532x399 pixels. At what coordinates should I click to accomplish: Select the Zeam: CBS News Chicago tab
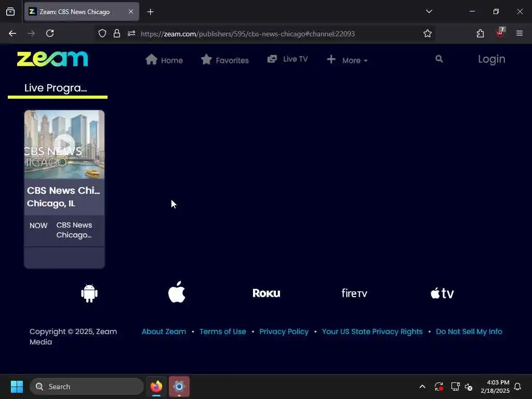pyautogui.click(x=82, y=11)
